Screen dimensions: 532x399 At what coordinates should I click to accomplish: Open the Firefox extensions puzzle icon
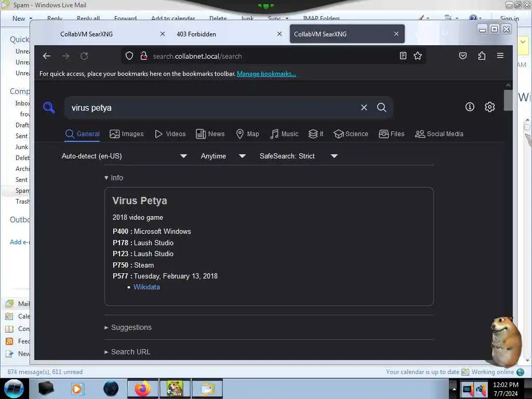(x=482, y=56)
